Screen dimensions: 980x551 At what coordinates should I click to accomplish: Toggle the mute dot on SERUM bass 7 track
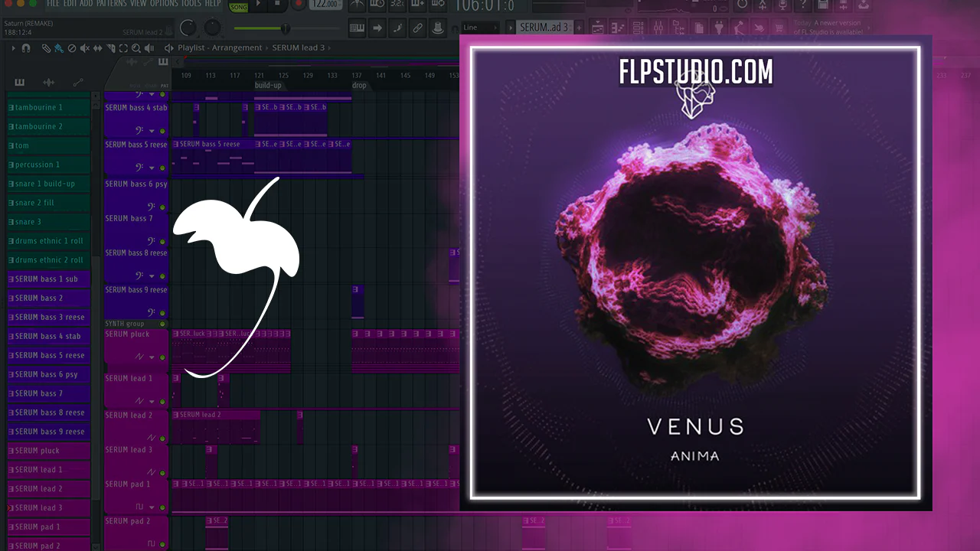[162, 241]
